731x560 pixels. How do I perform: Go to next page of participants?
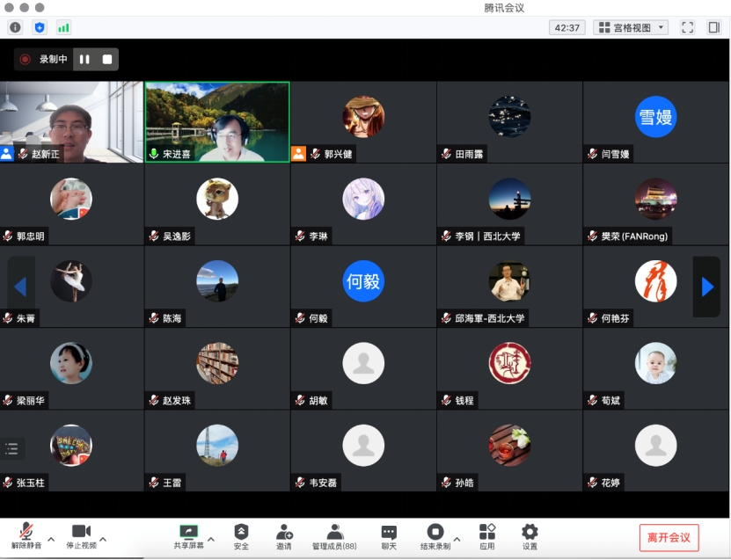click(706, 287)
